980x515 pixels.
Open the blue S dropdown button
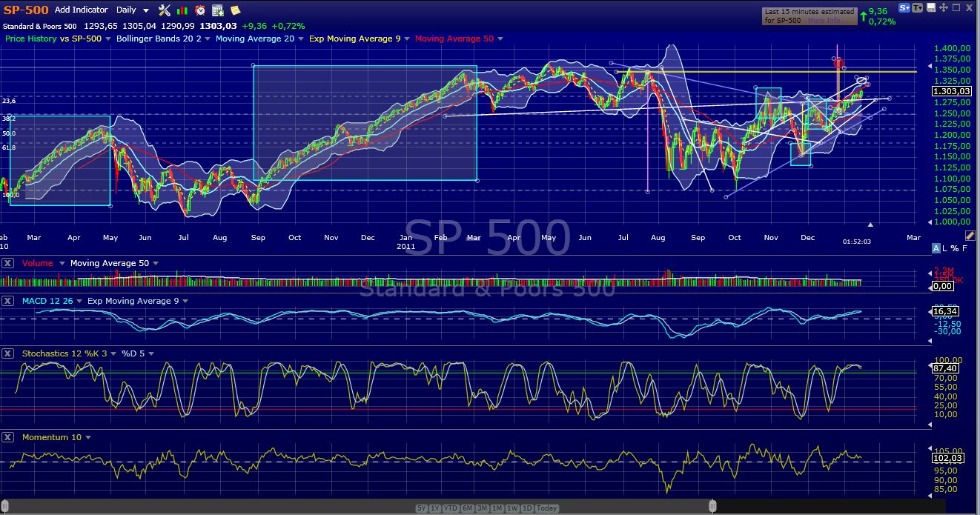point(904,7)
